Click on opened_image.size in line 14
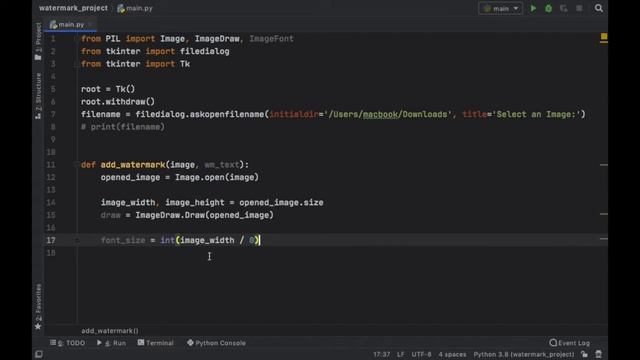Screen dimensions: 640x360 [x=281, y=202]
